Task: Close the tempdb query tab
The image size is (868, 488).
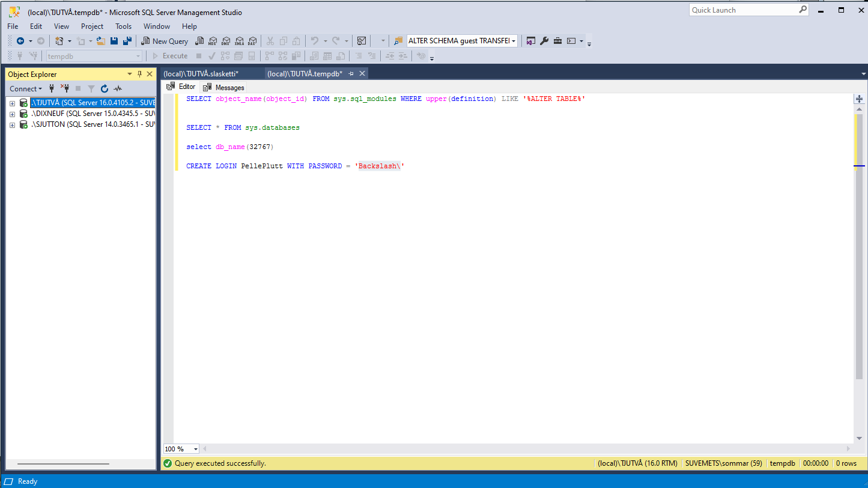Action: 362,73
